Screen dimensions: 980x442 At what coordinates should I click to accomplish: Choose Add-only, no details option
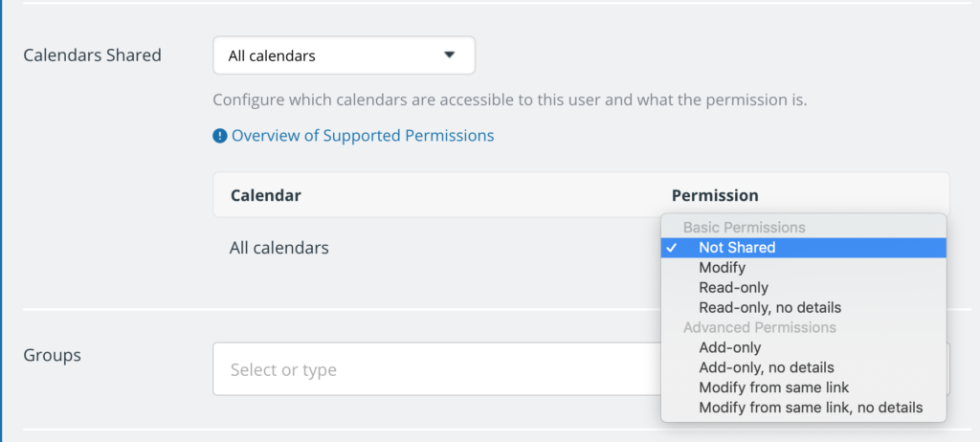804,367
